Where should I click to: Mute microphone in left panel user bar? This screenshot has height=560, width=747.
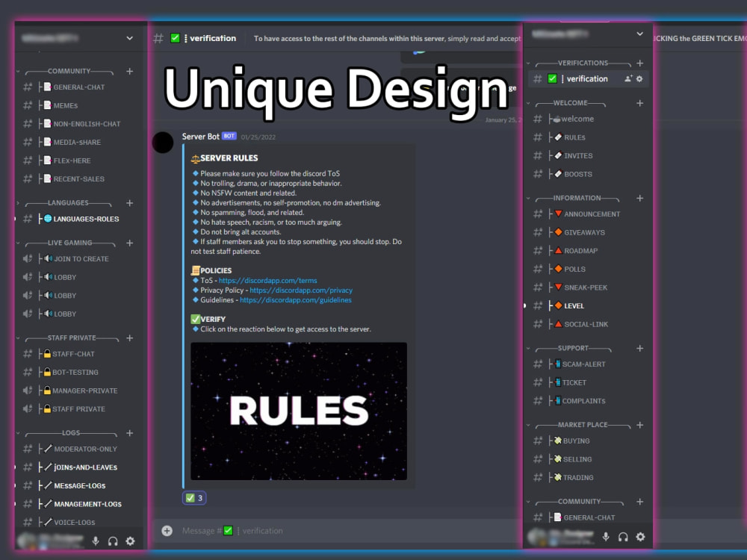96,541
